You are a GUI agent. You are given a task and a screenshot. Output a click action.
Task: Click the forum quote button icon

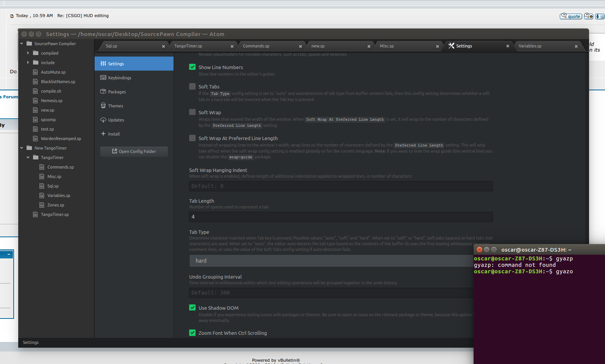click(x=571, y=16)
